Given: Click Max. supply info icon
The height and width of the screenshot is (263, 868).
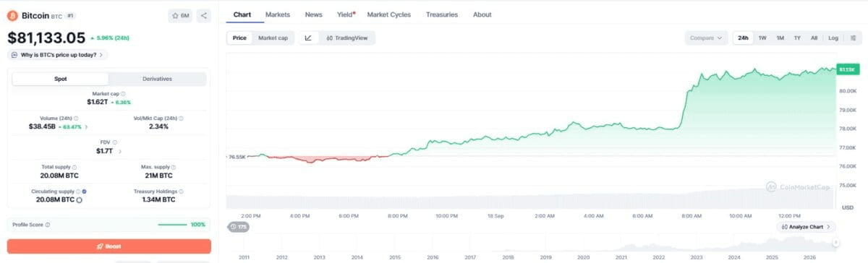Looking at the screenshot, I should point(174,167).
